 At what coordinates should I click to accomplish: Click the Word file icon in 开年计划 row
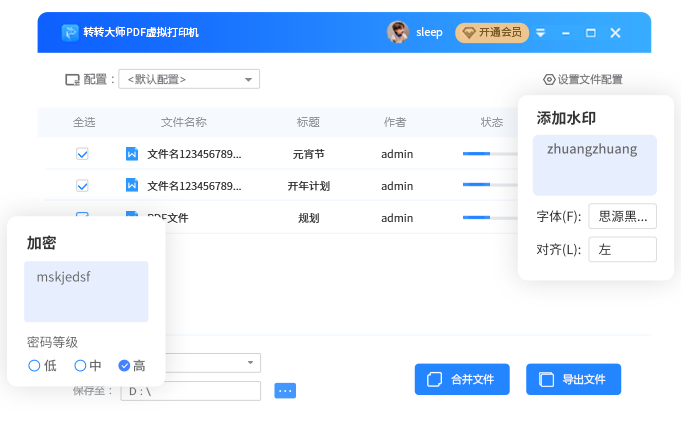(x=132, y=186)
